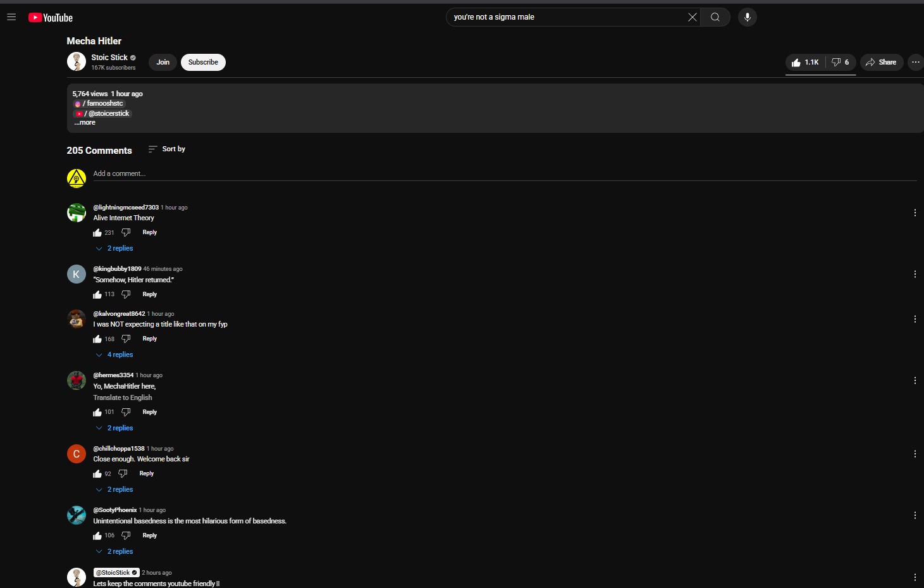924x588 pixels.
Task: Clear the search query text
Action: 693,17
